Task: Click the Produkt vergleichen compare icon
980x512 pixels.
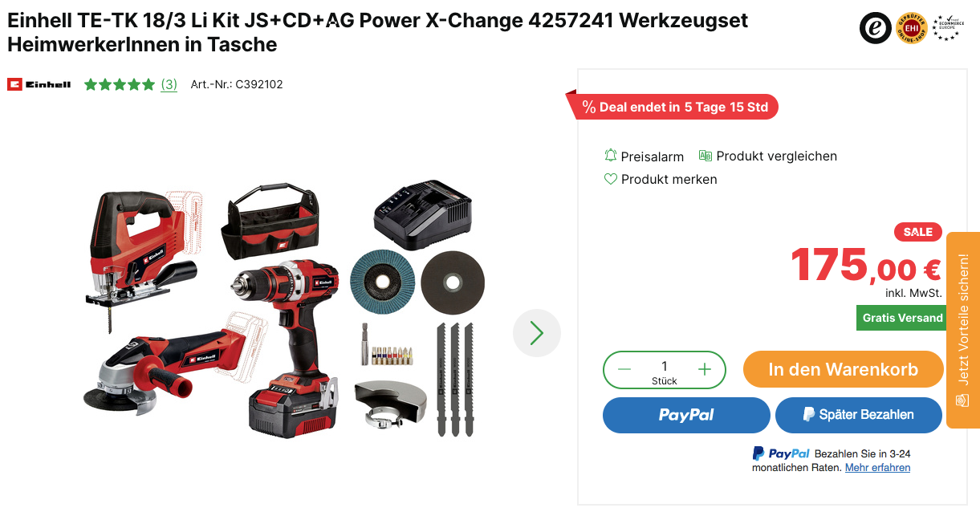Action: pos(706,156)
